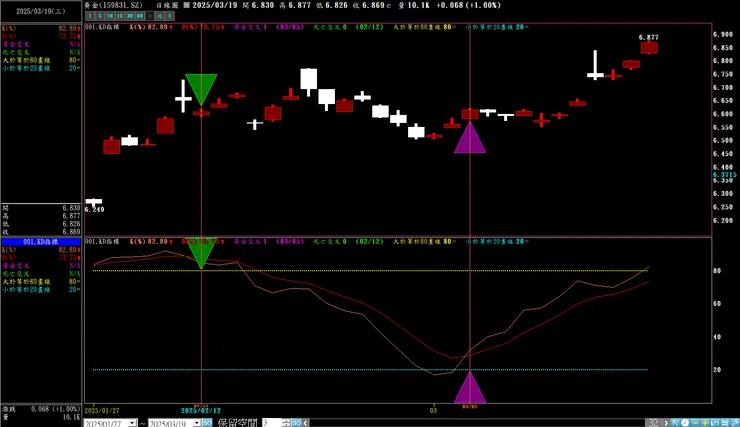
Task: Click the GO button after the end date
Action: tap(207, 423)
